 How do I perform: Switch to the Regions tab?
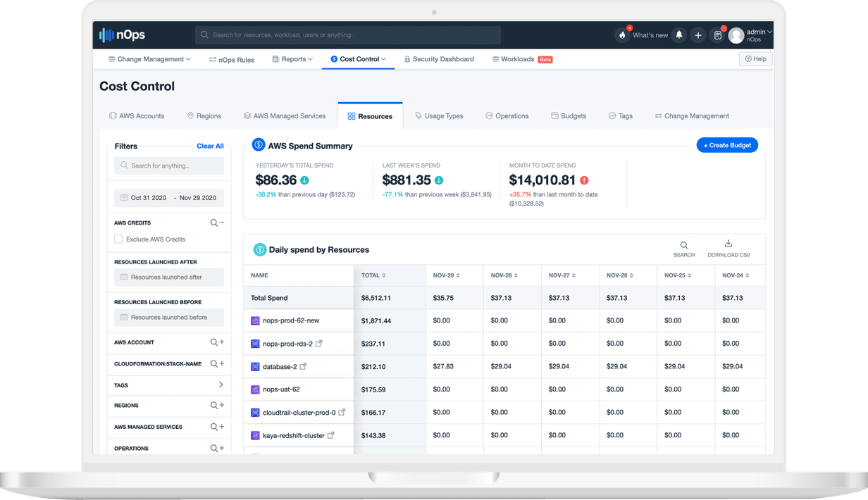[204, 116]
